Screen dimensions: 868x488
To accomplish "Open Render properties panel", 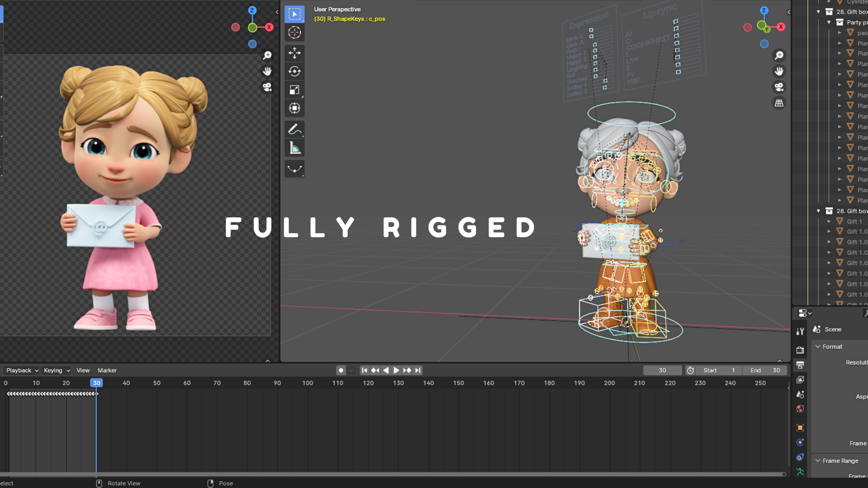I will click(x=800, y=350).
